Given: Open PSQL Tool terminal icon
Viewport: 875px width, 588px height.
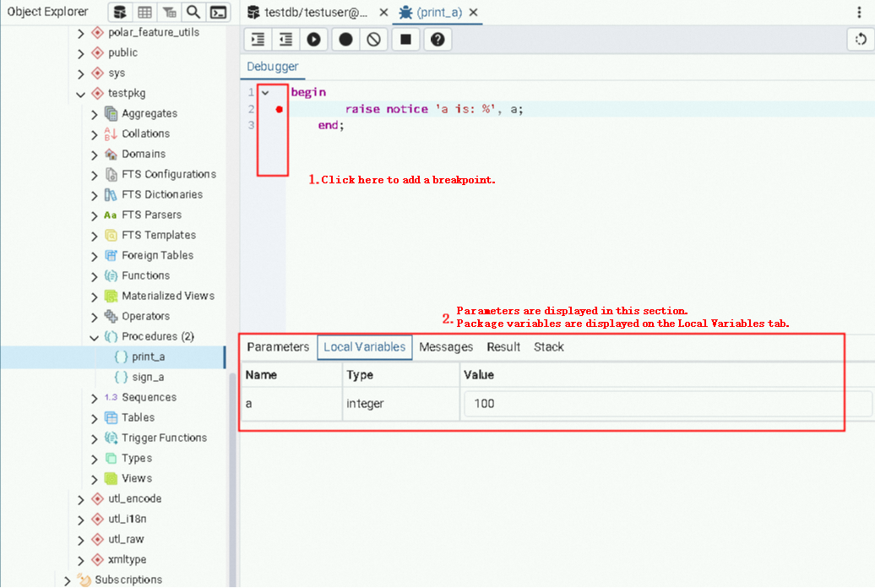Looking at the screenshot, I should click(218, 13).
